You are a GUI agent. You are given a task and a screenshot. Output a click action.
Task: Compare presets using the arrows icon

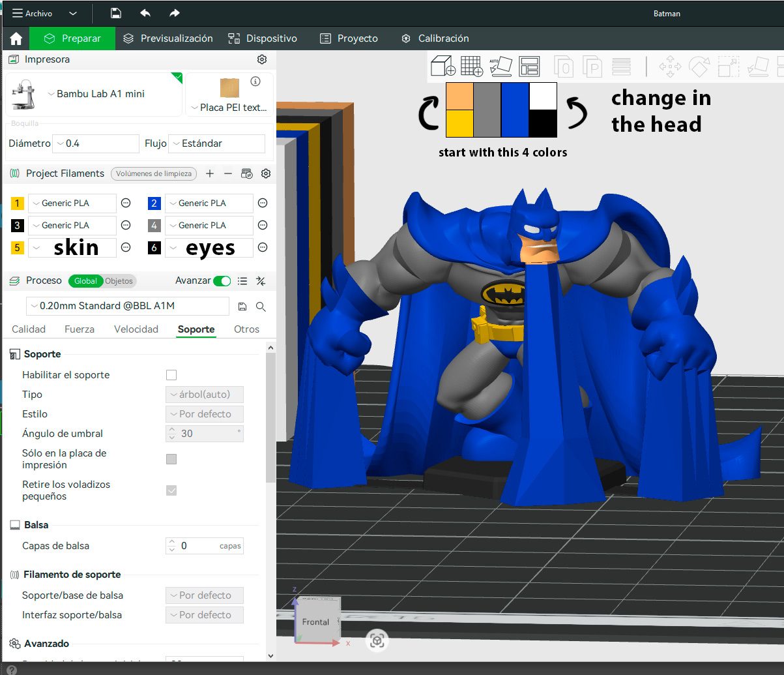click(x=261, y=281)
